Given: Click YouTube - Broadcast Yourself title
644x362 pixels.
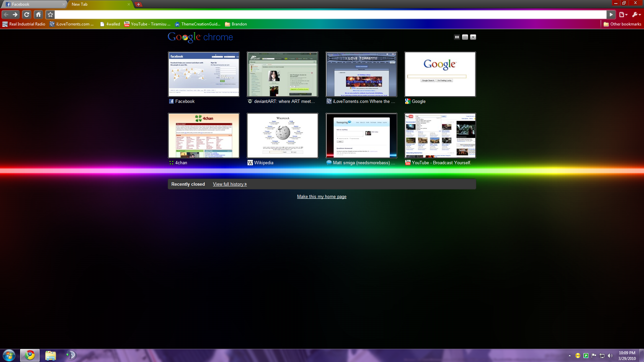Looking at the screenshot, I should (x=441, y=163).
